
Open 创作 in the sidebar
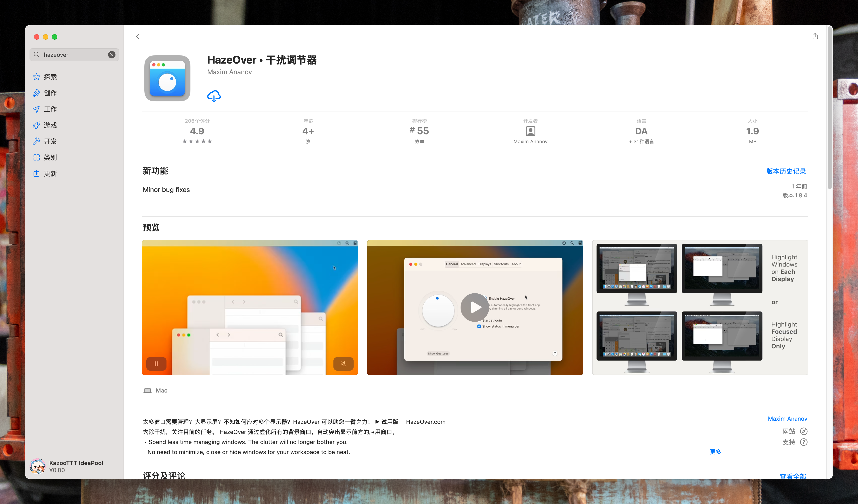pos(45,93)
